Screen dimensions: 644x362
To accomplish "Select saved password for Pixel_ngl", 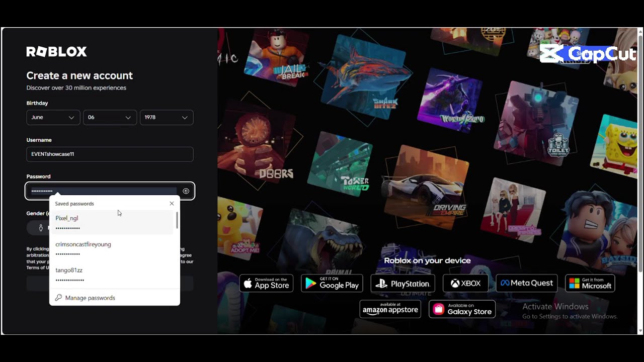I will click(x=112, y=222).
